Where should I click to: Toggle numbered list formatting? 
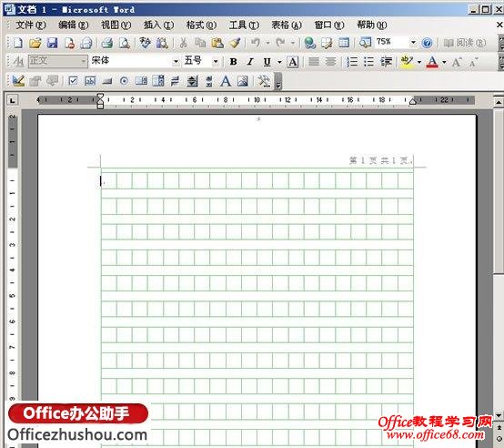tap(352, 62)
